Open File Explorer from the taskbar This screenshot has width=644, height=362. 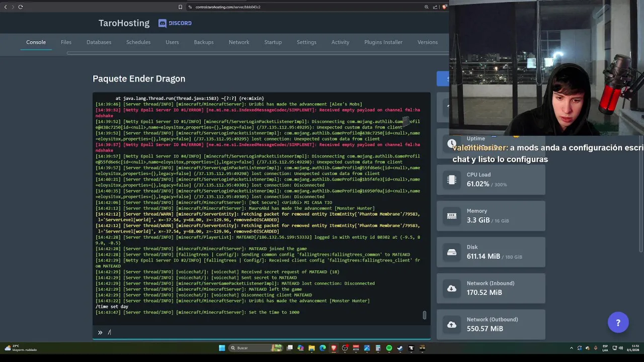[x=311, y=348]
